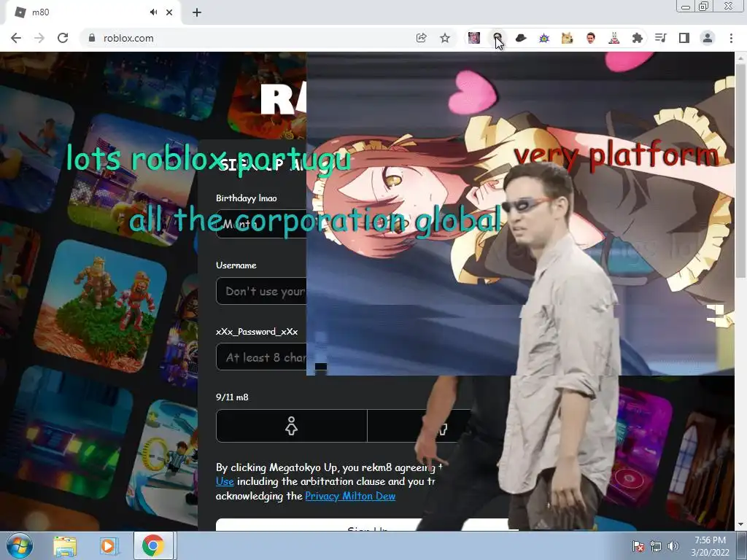The height and width of the screenshot is (560, 747).
Task: Open a new browser tab
Action: 197,12
